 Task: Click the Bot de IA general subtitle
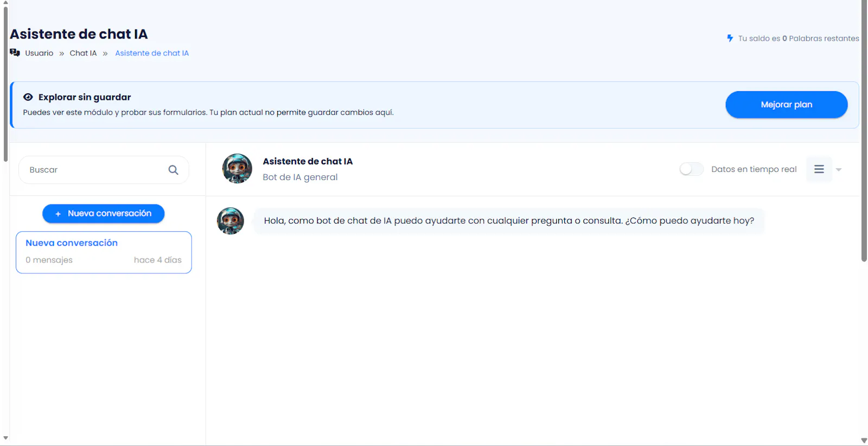tap(300, 177)
